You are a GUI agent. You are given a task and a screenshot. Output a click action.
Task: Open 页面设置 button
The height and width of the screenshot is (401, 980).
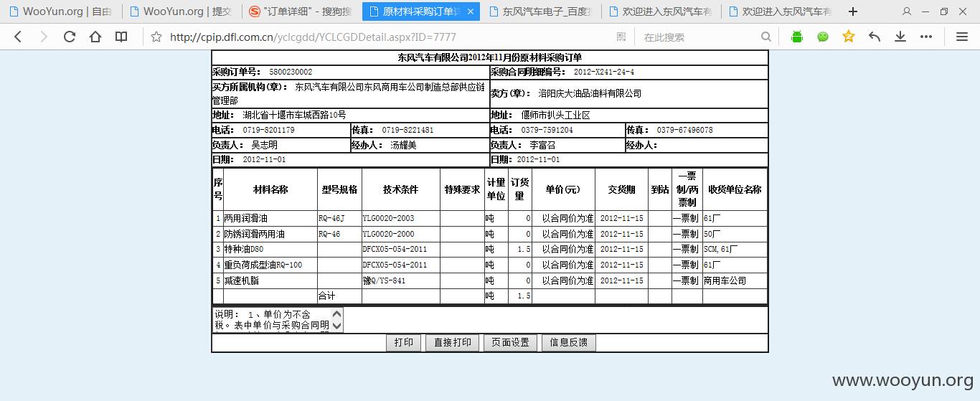click(510, 343)
